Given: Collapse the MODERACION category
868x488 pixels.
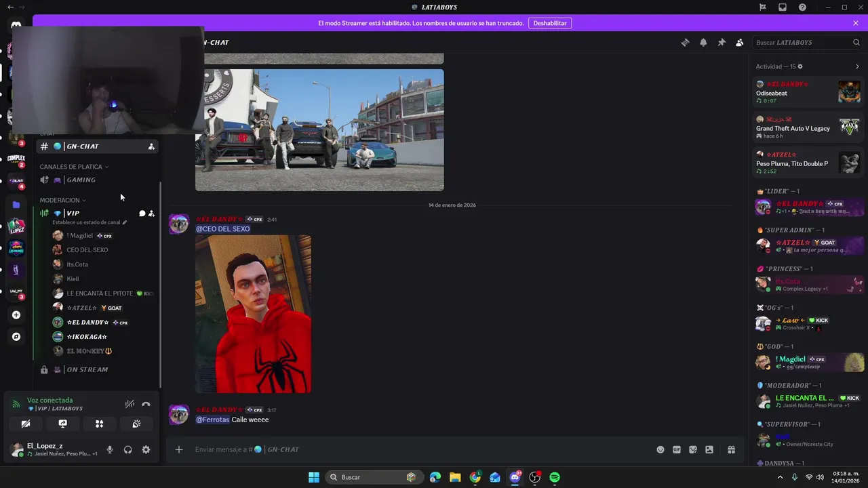Looking at the screenshot, I should [x=62, y=200].
